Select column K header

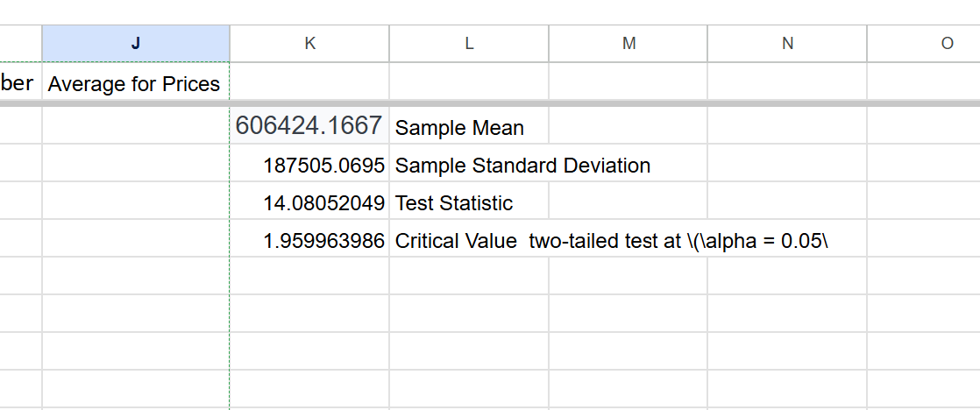point(309,43)
